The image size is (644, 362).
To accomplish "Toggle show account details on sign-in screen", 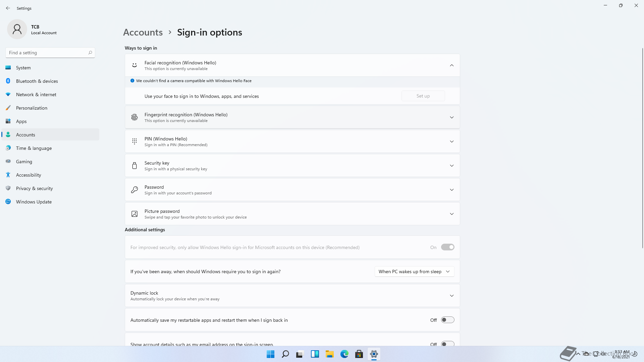I will (x=447, y=344).
